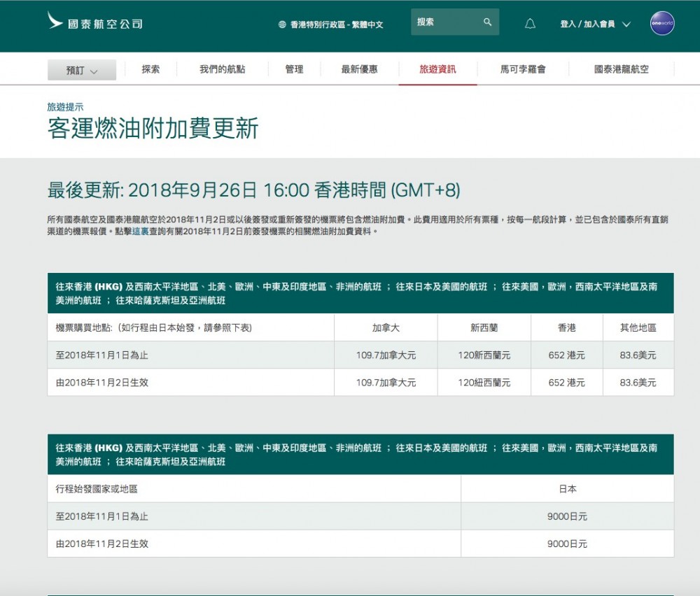The height and width of the screenshot is (596, 700).
Task: Open the 香港特別行政區 - 繁體中文 region selector
Action: point(328,22)
